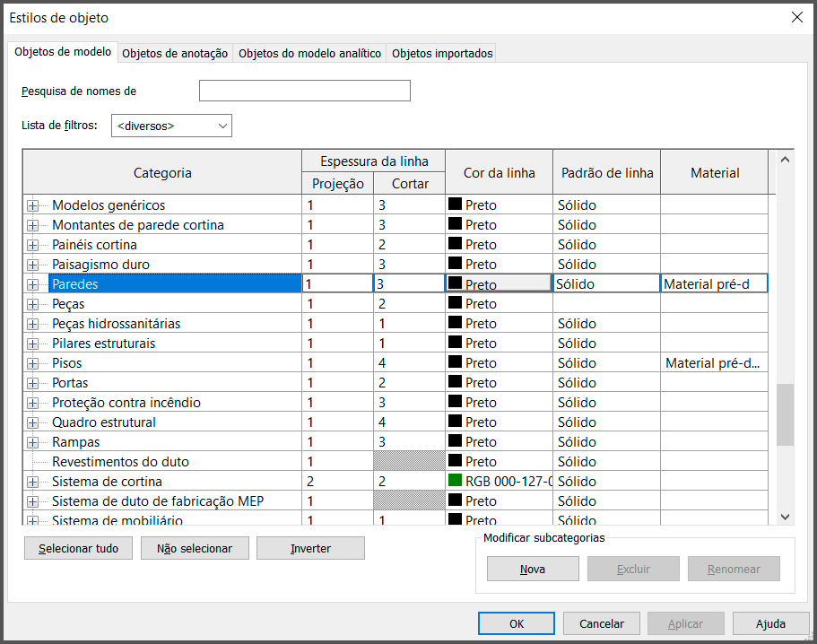Expand the Sistema de cortina node

pos(33,482)
